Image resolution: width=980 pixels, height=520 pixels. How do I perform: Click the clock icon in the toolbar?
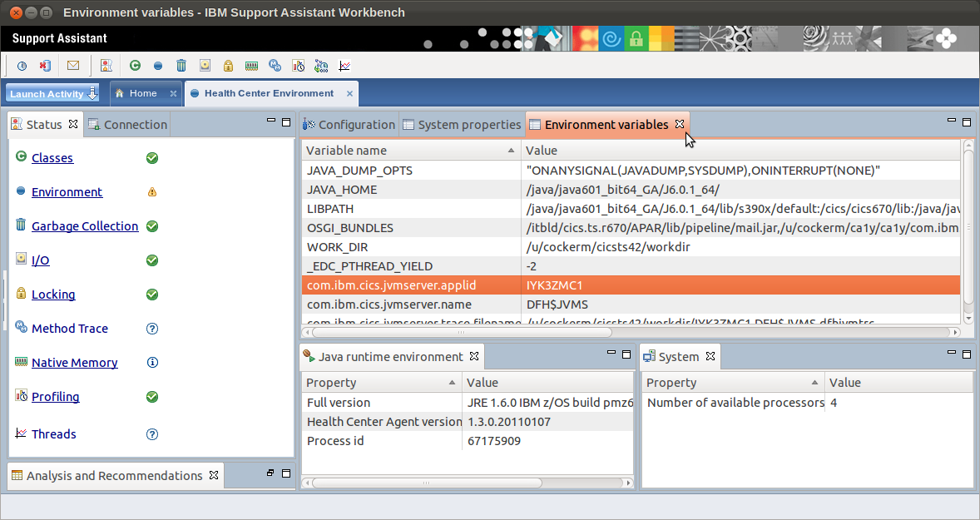point(22,66)
